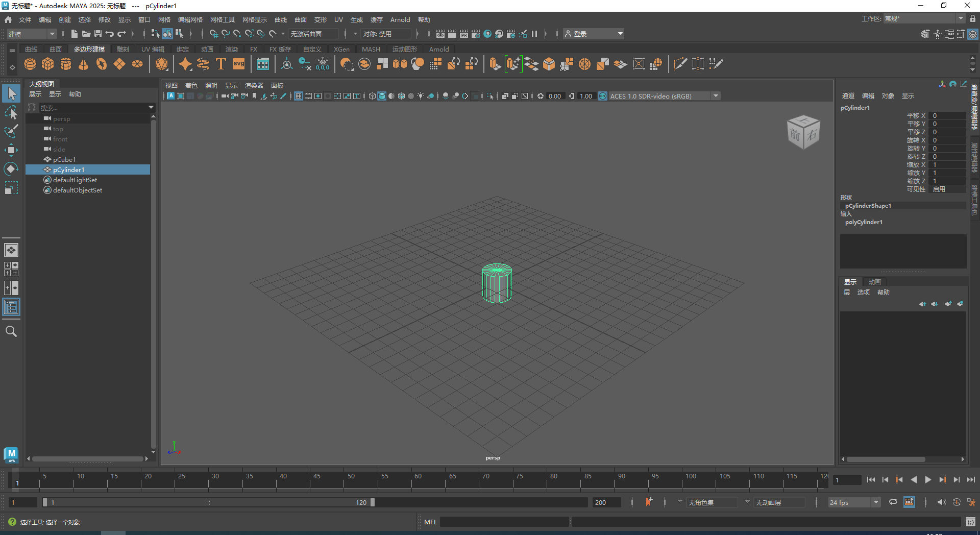The width and height of the screenshot is (980, 535).
Task: Create a polygon sphere from the shelf
Action: point(30,64)
